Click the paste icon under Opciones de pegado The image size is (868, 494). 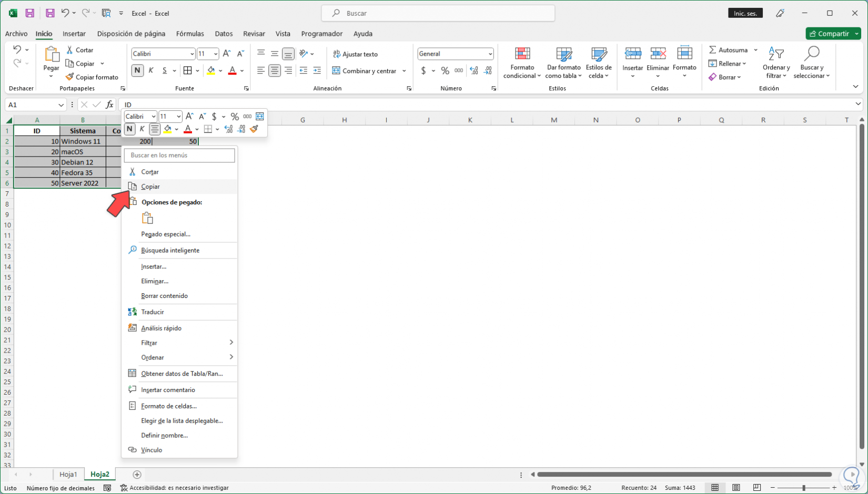(x=147, y=218)
